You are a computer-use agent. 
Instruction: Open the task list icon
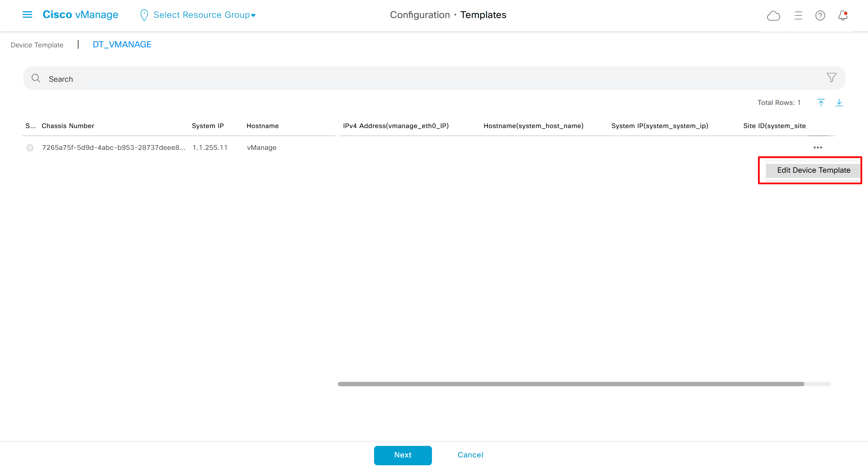[797, 16]
